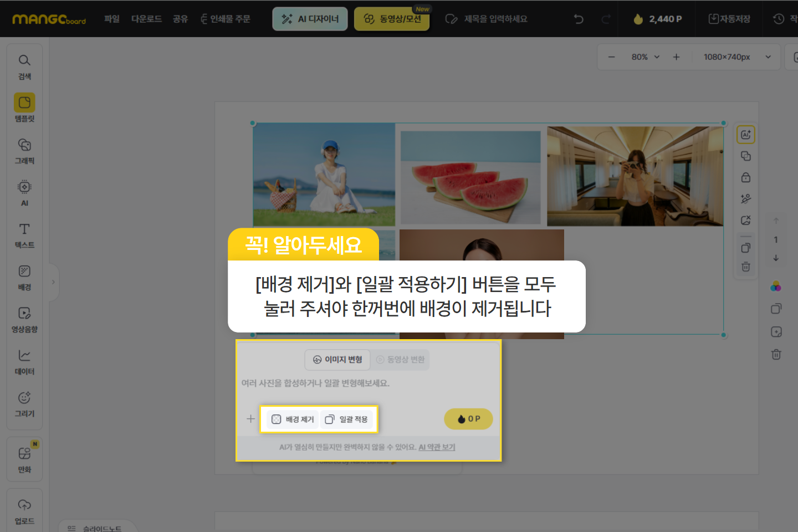The width and height of the screenshot is (798, 532).
Task: Switch to the 동영상 변환 tab
Action: click(x=400, y=360)
